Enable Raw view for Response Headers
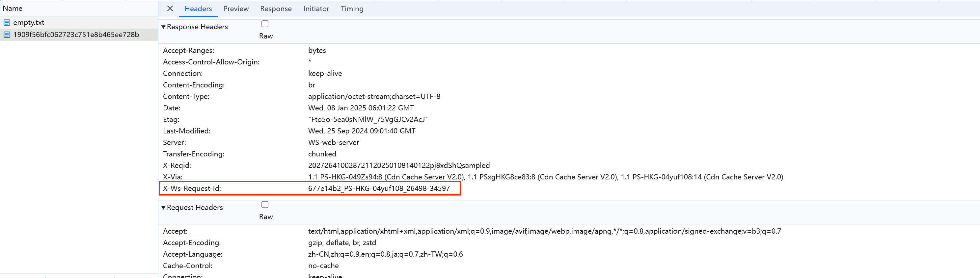The width and height of the screenshot is (980, 278). [x=265, y=24]
